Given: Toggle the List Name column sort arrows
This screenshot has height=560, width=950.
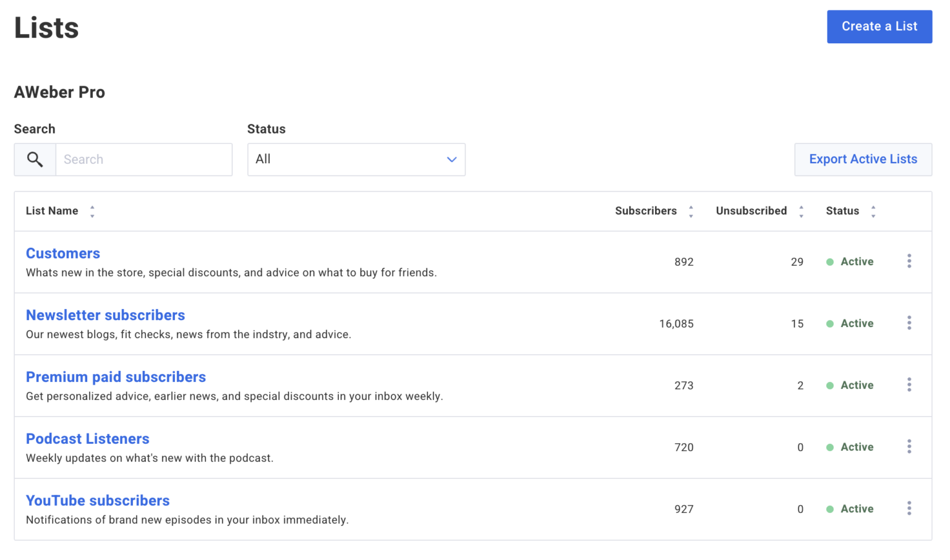Looking at the screenshot, I should coord(92,211).
